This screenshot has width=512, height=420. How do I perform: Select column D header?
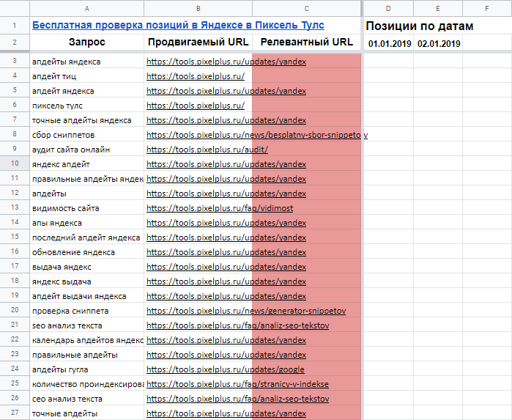[388, 9]
